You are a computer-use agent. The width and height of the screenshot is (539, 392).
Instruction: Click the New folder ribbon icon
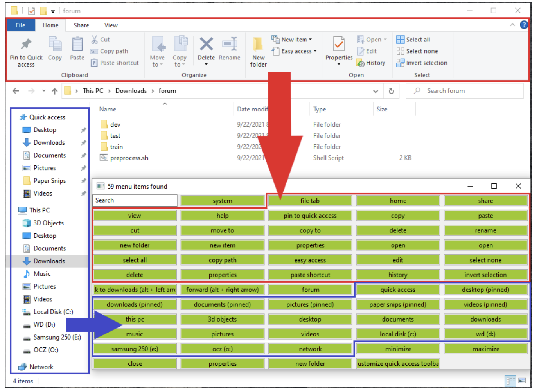258,45
